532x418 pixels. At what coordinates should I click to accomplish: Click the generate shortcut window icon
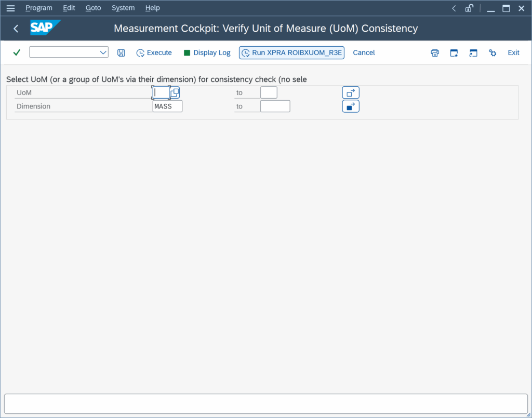coord(473,52)
